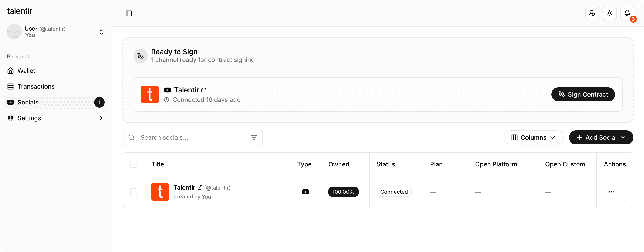Switch theme with the sun icon
Screen dimensions: 644x252
(609, 13)
